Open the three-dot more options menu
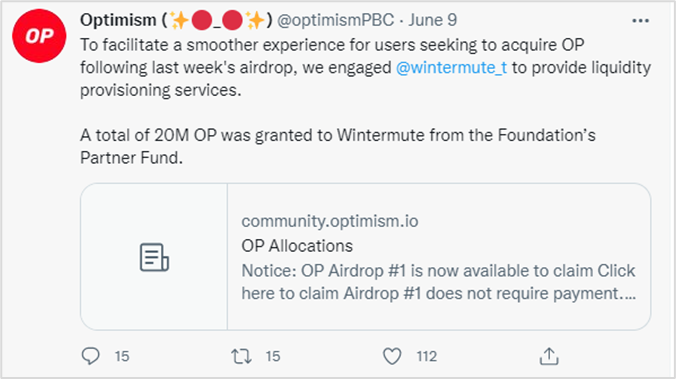This screenshot has width=676, height=379. pyautogui.click(x=640, y=21)
